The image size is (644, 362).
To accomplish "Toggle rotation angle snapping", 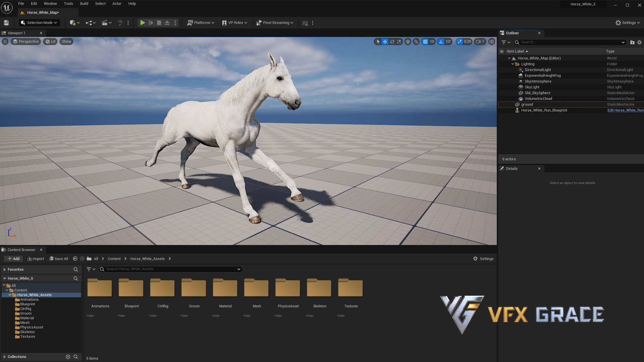I will click(441, 42).
